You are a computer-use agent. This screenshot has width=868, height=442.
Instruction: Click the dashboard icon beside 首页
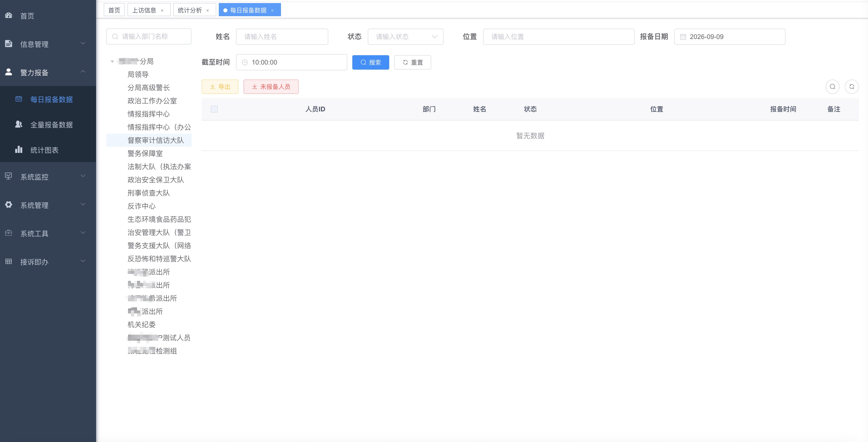tap(9, 15)
